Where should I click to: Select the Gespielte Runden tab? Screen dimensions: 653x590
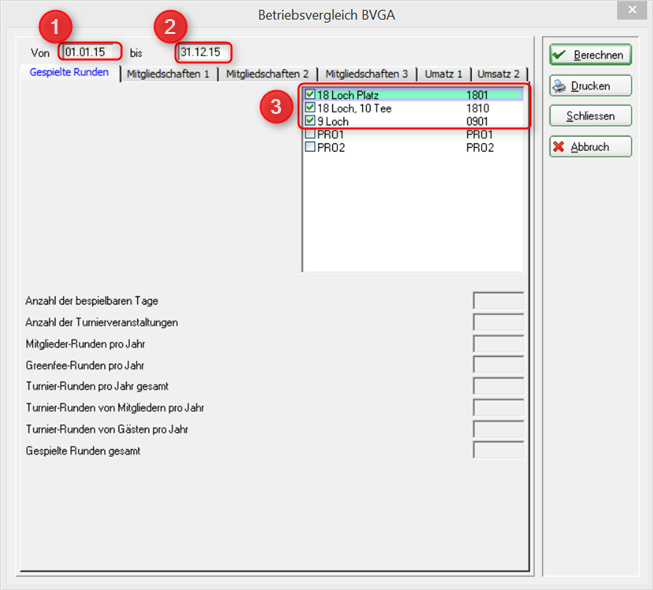tap(70, 73)
